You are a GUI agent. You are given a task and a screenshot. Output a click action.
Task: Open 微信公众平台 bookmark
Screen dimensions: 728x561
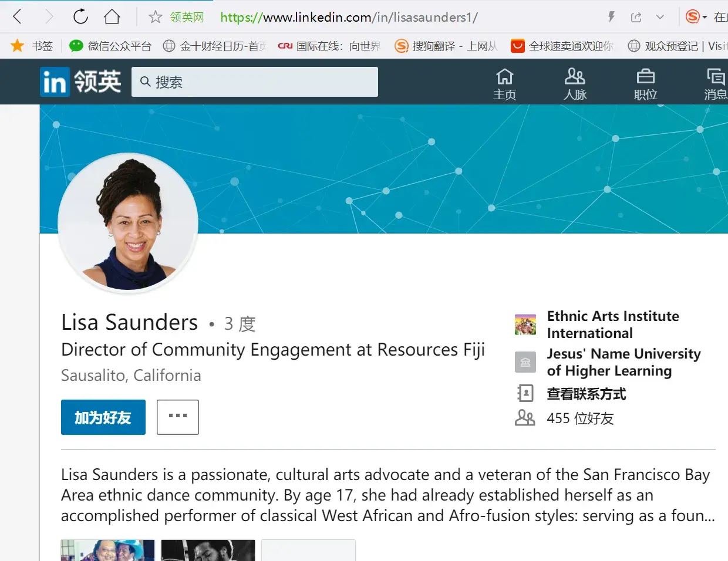point(110,46)
